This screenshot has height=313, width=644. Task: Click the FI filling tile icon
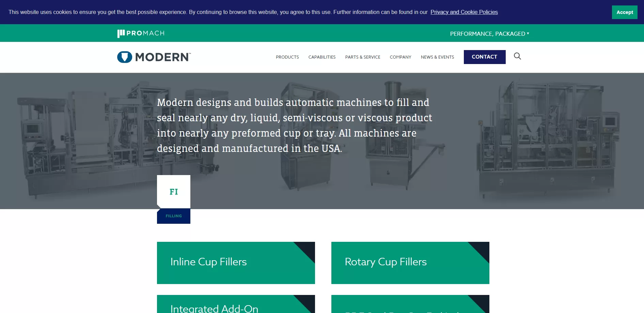[x=174, y=192]
